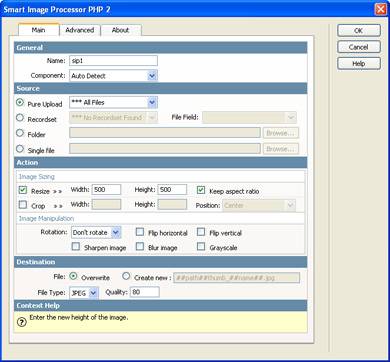Select the Pure Upload radio button
The height and width of the screenshot is (362, 390).
tap(20, 103)
